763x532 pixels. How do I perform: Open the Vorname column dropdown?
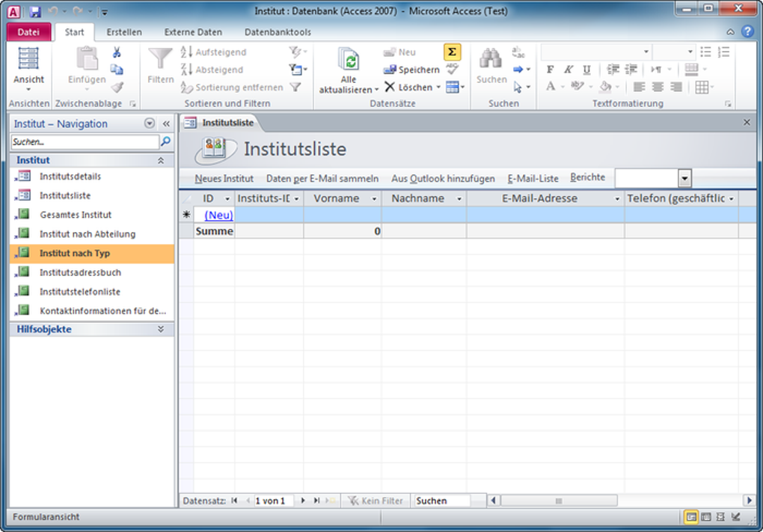tap(374, 198)
